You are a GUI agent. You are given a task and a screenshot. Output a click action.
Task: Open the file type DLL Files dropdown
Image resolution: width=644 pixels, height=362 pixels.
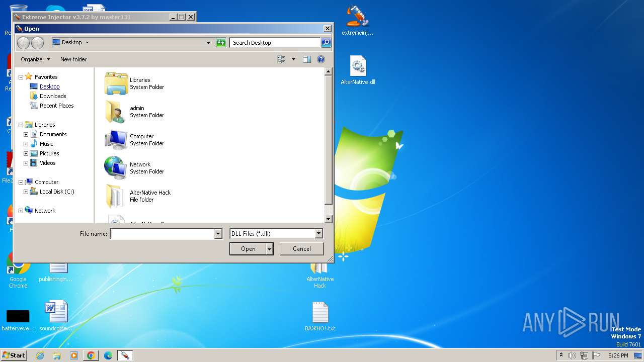[318, 234]
